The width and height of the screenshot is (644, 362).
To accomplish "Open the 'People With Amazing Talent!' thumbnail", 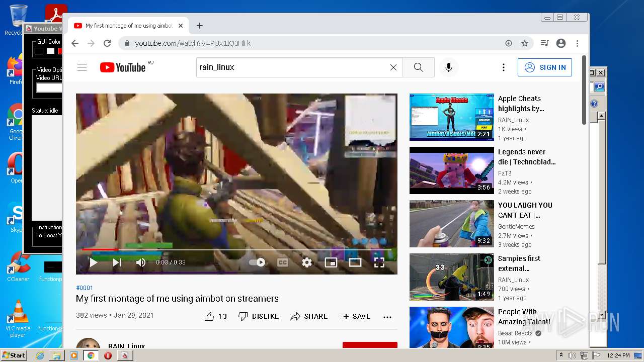I will click(x=452, y=327).
